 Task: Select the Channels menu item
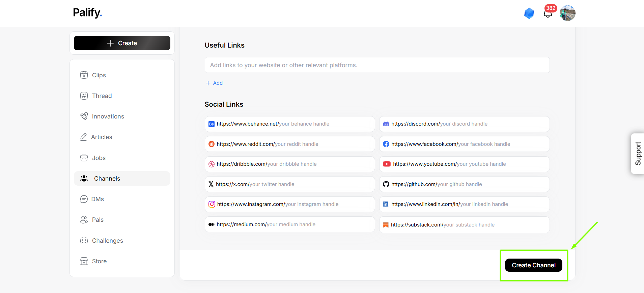click(x=122, y=178)
